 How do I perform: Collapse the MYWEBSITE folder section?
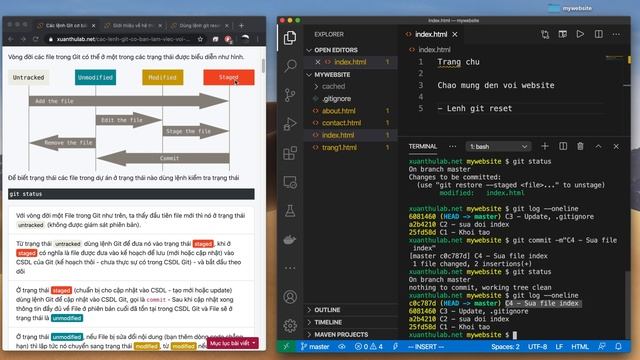[x=309, y=75]
